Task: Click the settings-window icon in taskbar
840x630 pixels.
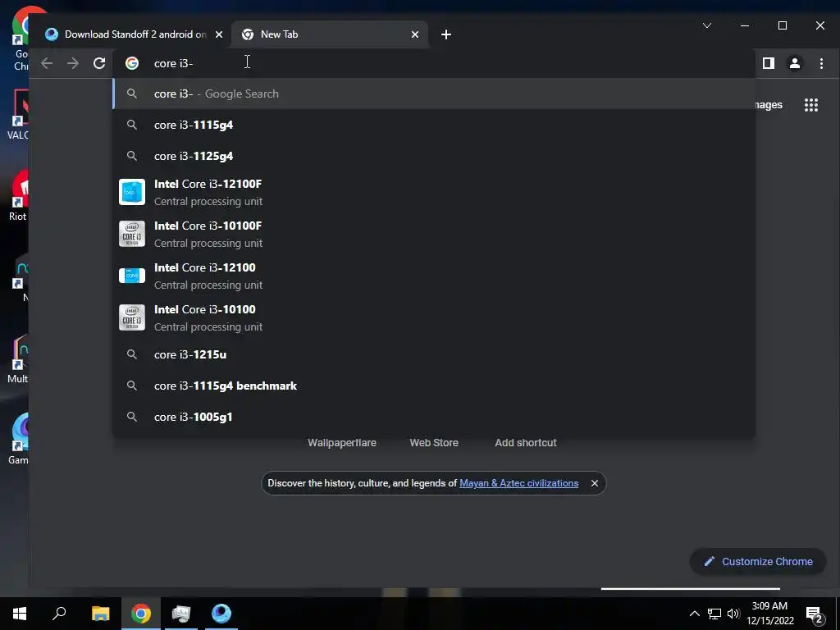Action: tap(181, 614)
